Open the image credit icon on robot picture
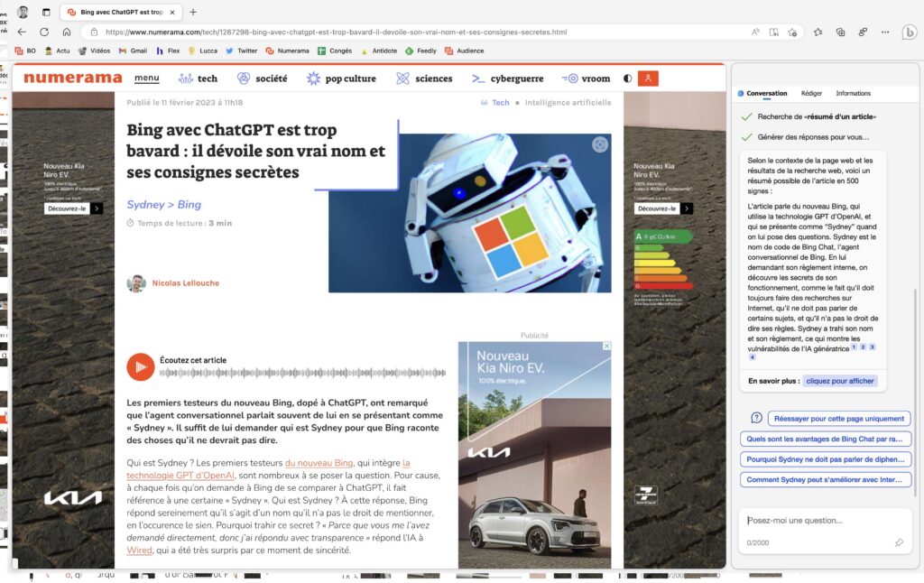This screenshot has width=924, height=583. [600, 144]
